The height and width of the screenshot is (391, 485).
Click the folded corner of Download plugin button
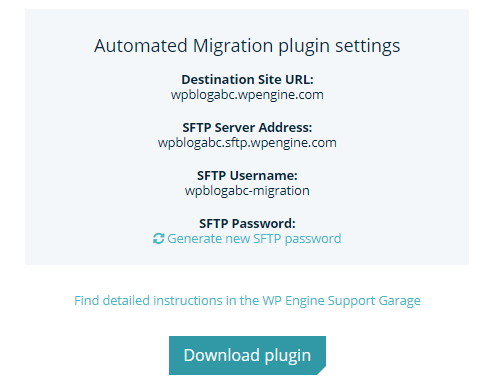(x=321, y=370)
